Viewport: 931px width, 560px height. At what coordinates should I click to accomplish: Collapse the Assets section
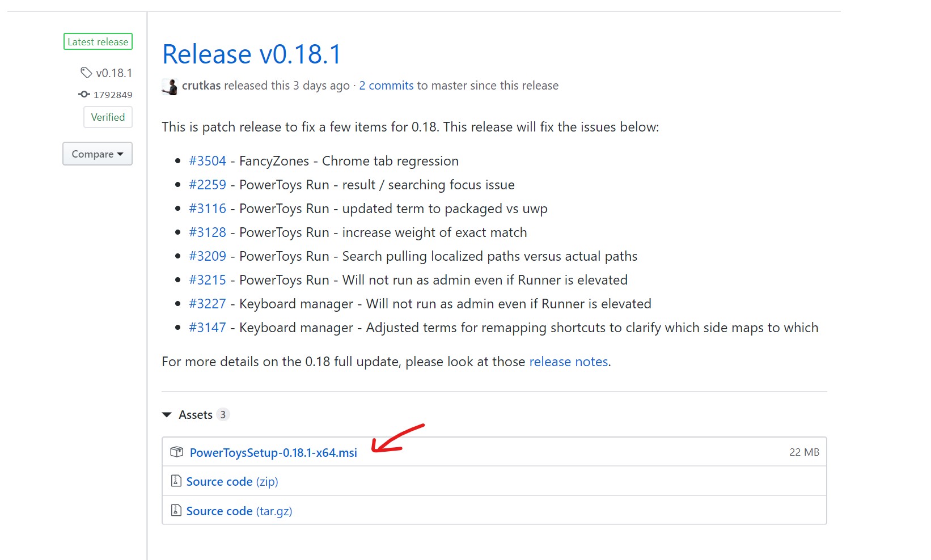click(167, 415)
